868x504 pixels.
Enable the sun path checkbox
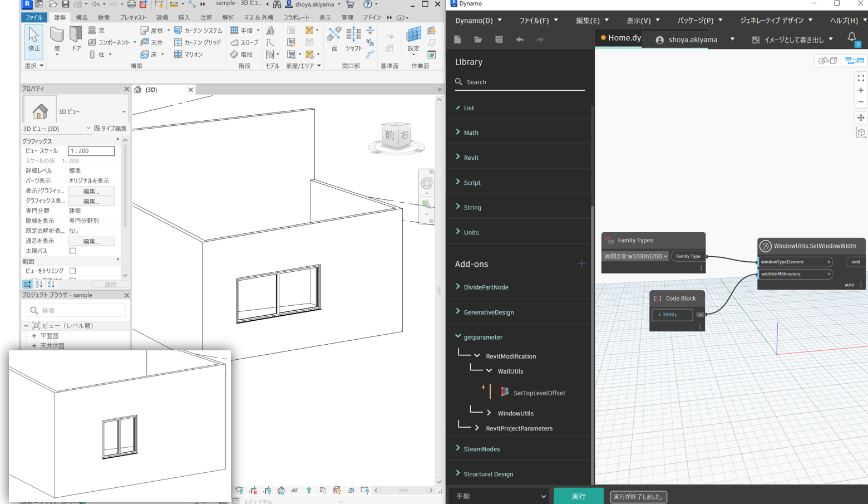(72, 251)
